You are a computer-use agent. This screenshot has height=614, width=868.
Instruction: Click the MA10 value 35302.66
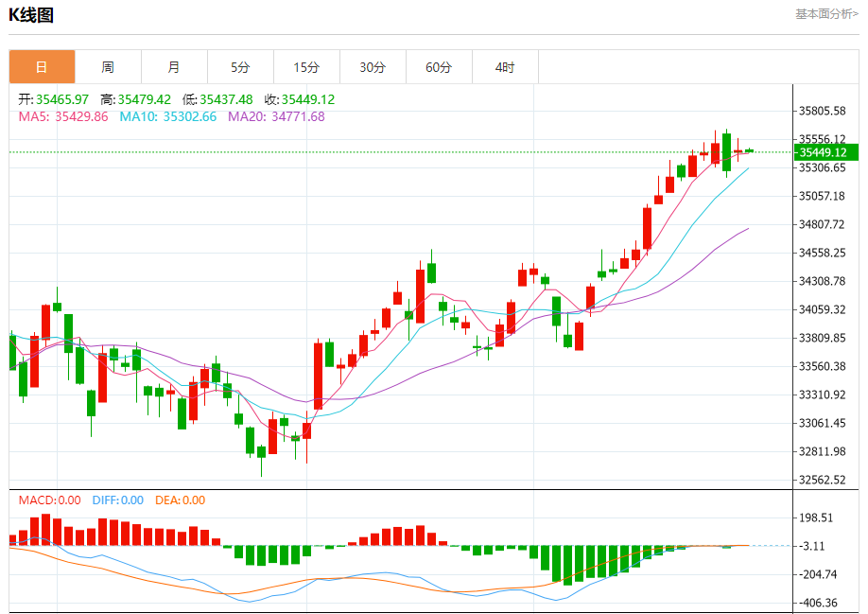pos(189,116)
